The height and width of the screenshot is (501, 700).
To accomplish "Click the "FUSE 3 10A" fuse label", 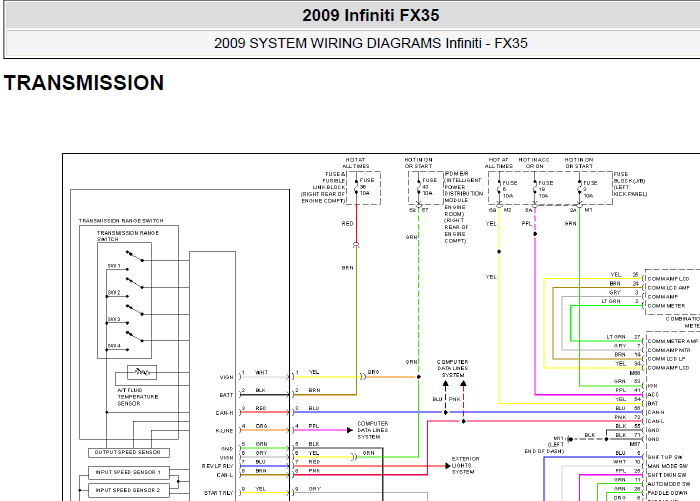I will [590, 189].
